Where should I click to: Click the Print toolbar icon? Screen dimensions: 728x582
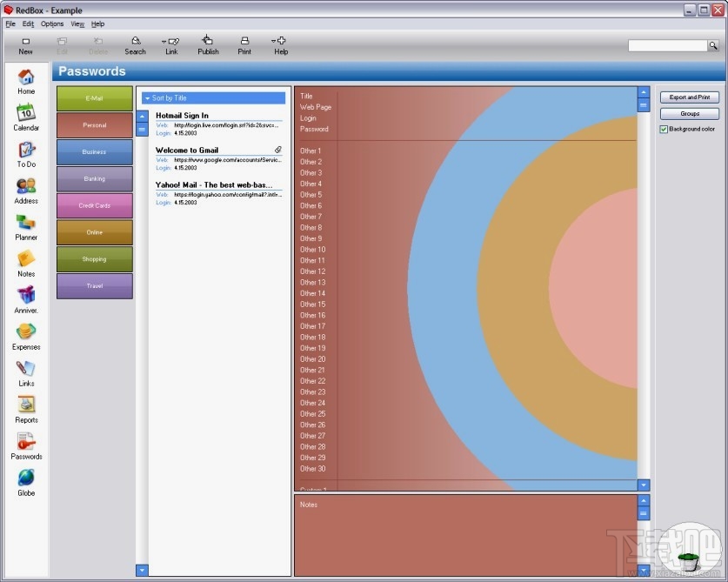point(244,41)
